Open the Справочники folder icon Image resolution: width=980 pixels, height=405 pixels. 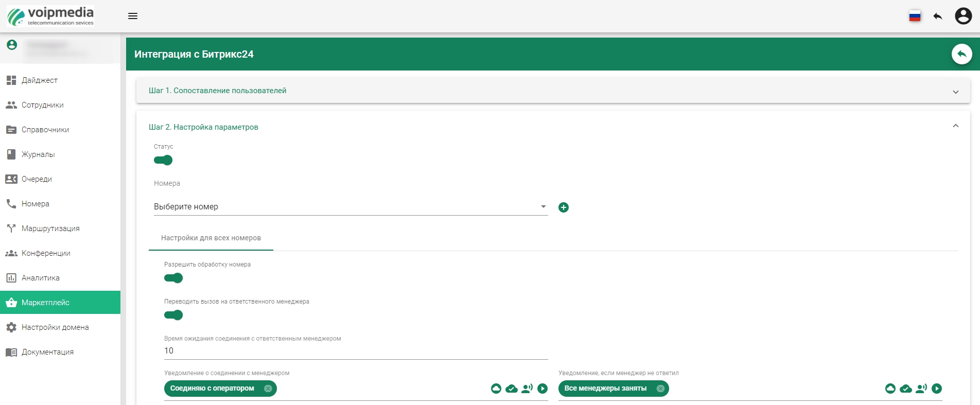click(x=11, y=130)
